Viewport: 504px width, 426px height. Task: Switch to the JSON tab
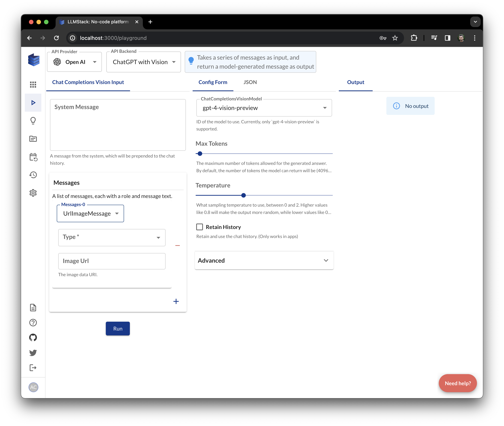(250, 82)
